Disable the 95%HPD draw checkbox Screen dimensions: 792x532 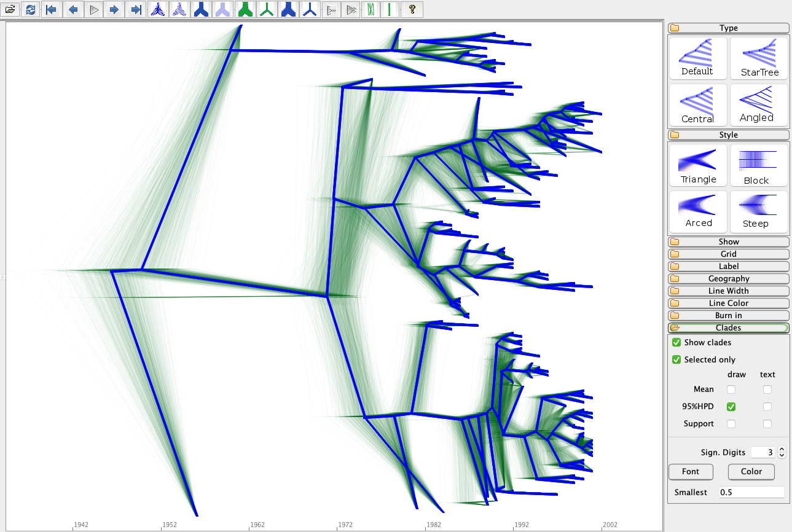point(731,407)
